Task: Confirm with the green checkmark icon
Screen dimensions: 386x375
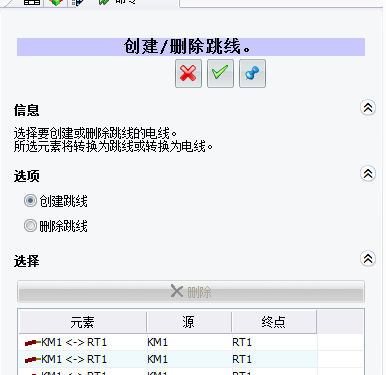Action: tap(220, 73)
